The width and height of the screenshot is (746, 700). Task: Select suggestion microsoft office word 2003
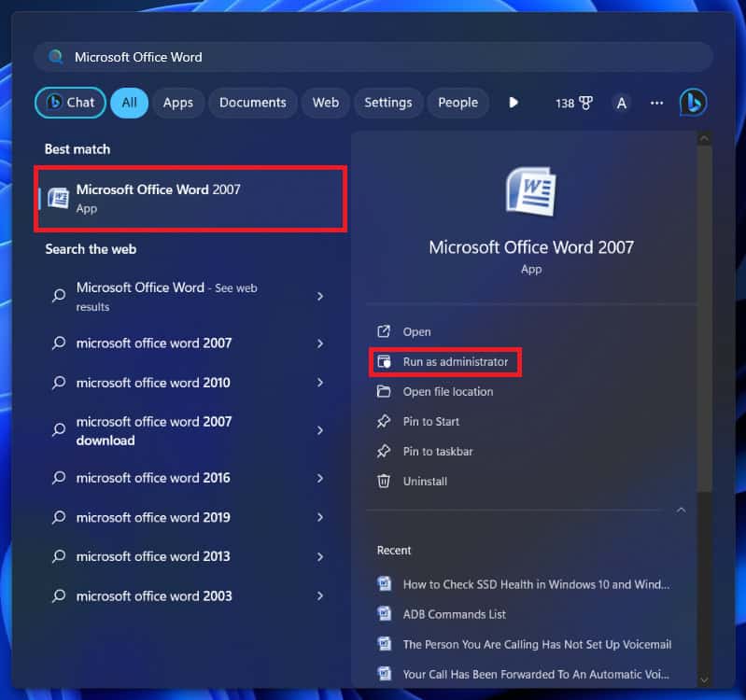pos(154,595)
